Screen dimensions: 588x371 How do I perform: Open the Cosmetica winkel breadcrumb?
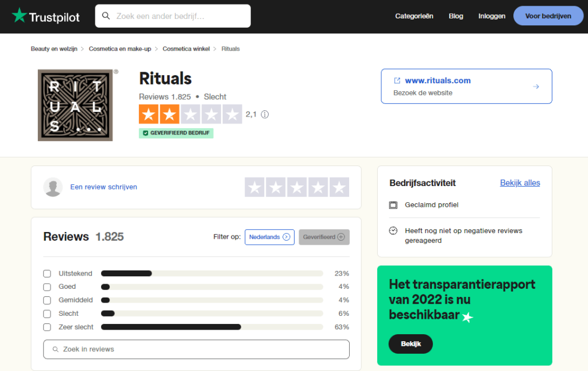(x=186, y=49)
